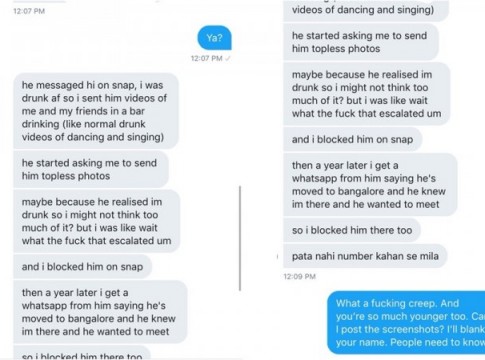The width and height of the screenshot is (485, 360).
Task: Click left 'and i blocked him on snap' bubble
Action: point(83,267)
